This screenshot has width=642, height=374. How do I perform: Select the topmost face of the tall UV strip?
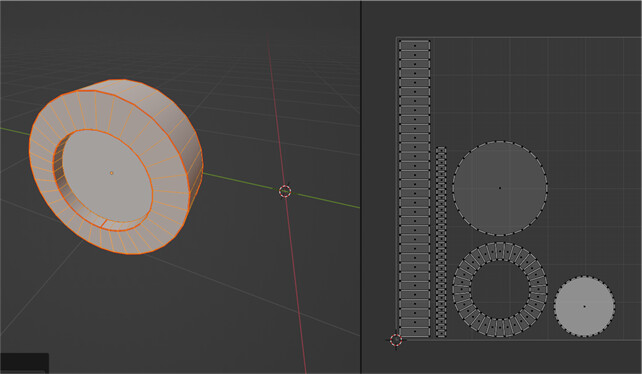coord(415,45)
